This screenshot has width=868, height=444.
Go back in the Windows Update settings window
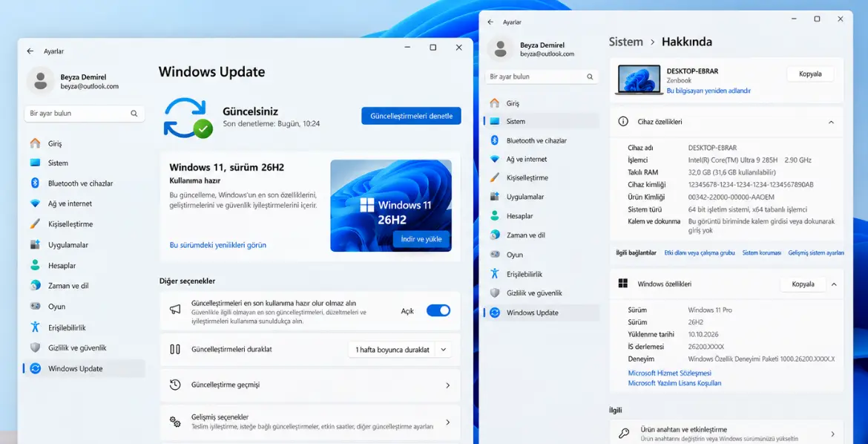point(30,51)
